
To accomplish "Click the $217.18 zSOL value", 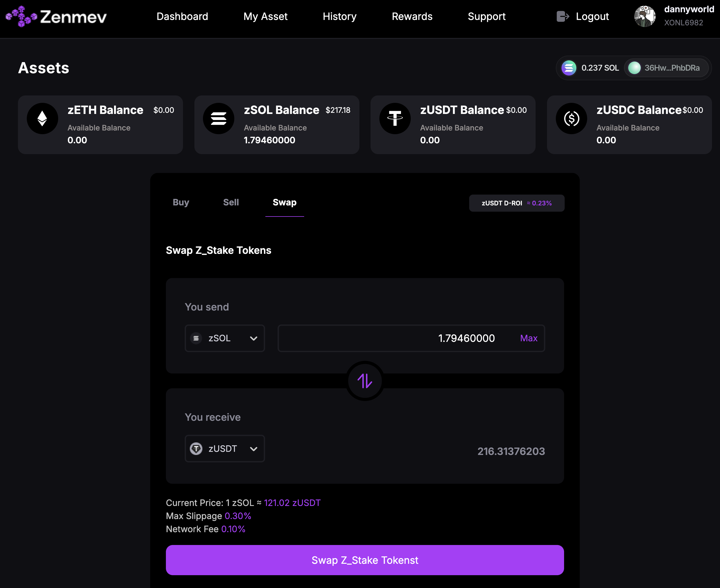I will point(338,110).
